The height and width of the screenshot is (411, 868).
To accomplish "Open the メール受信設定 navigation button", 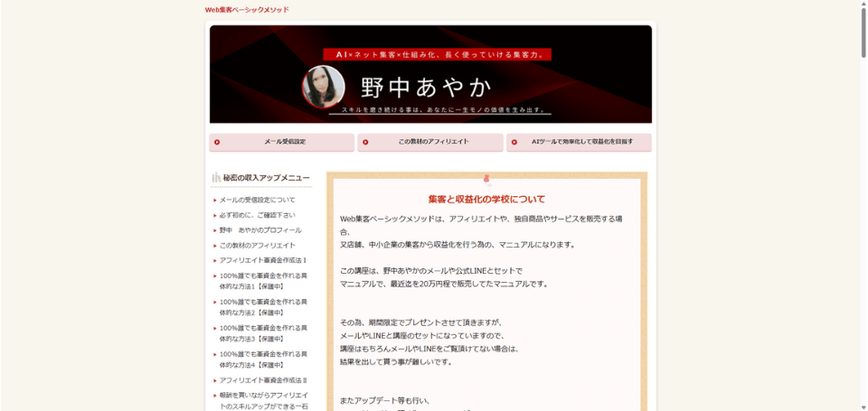I will (282, 142).
